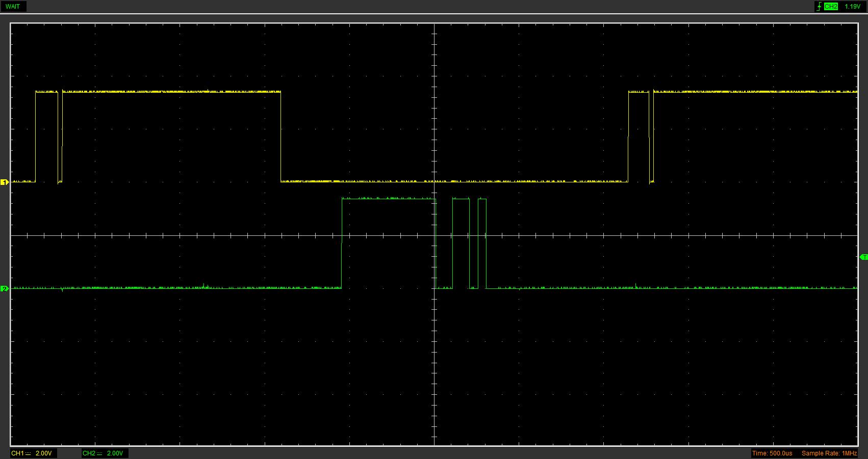Select the yellow CH1 channel label
The width and height of the screenshot is (868, 459).
(17, 453)
